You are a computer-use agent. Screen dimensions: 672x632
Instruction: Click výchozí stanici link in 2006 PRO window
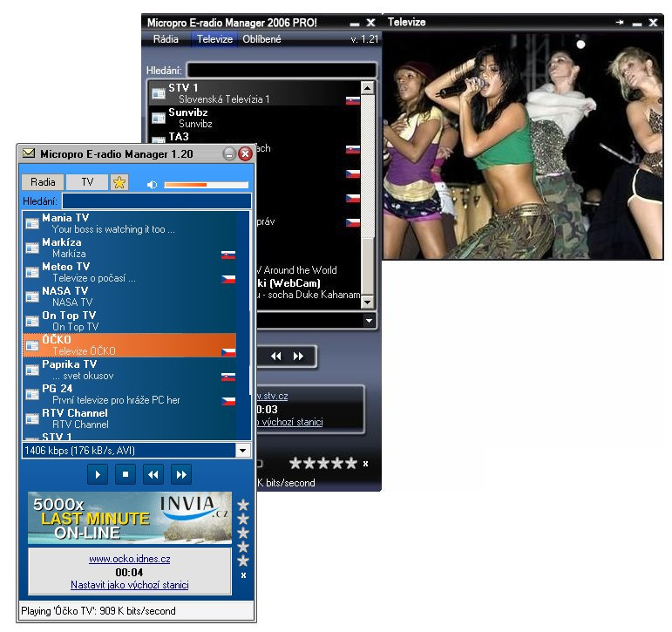tap(289, 422)
